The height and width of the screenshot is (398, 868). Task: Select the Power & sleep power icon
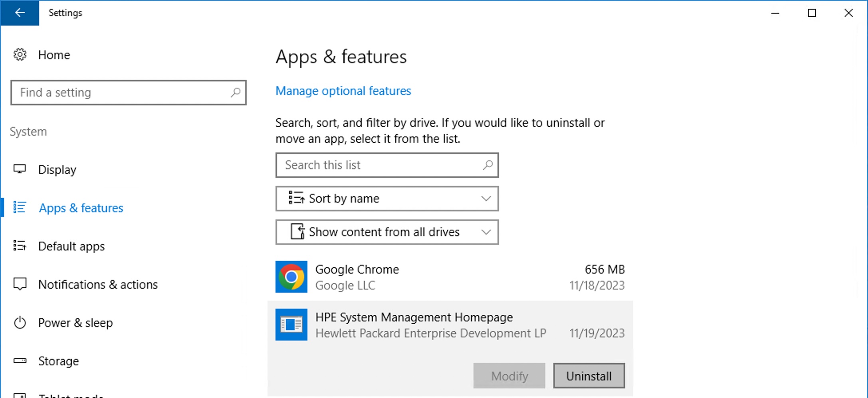(x=20, y=323)
